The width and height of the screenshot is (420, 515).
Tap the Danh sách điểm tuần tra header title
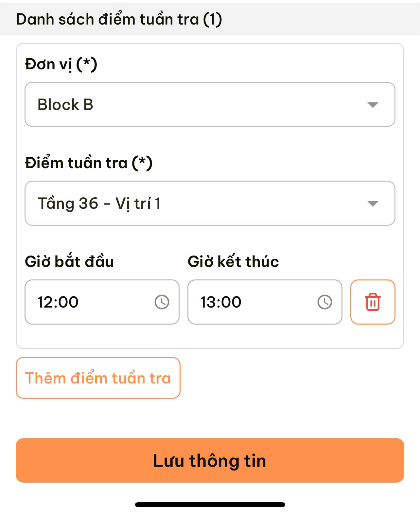108,19
